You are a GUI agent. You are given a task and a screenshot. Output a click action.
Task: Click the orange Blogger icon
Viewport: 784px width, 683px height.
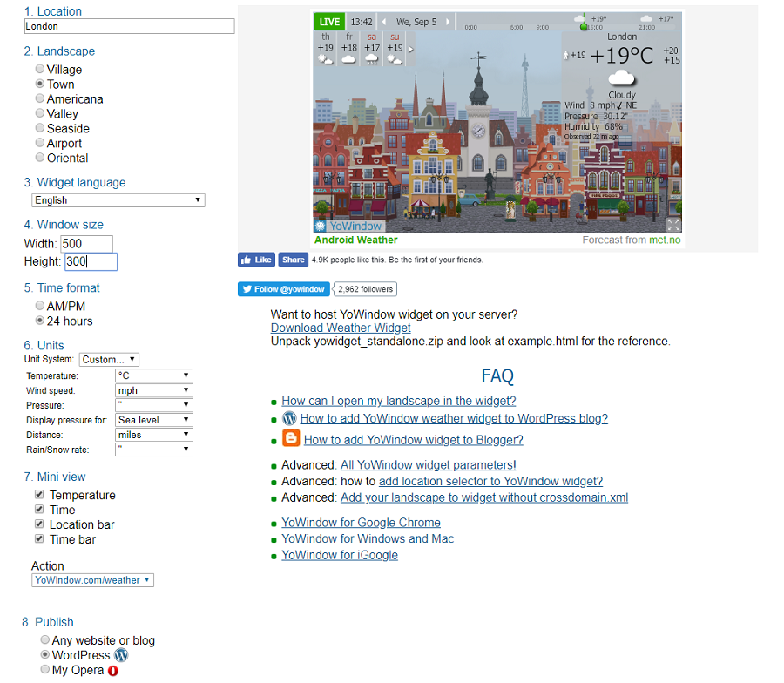(x=291, y=439)
